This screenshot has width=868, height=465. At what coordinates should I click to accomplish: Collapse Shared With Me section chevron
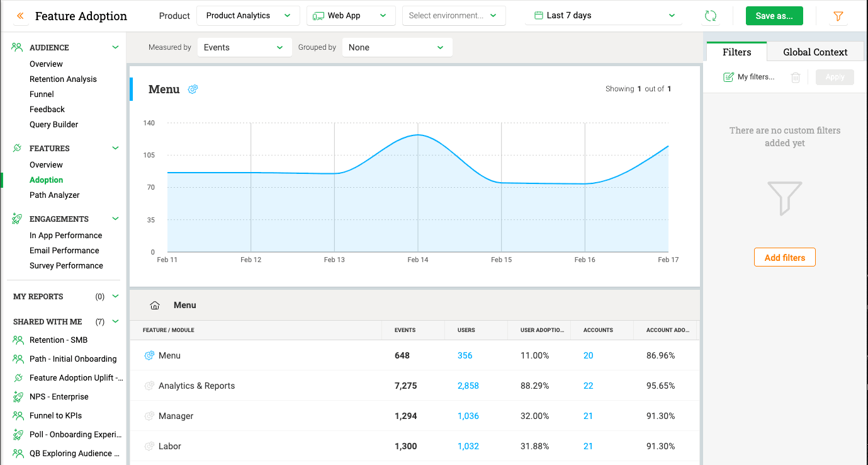click(x=115, y=321)
